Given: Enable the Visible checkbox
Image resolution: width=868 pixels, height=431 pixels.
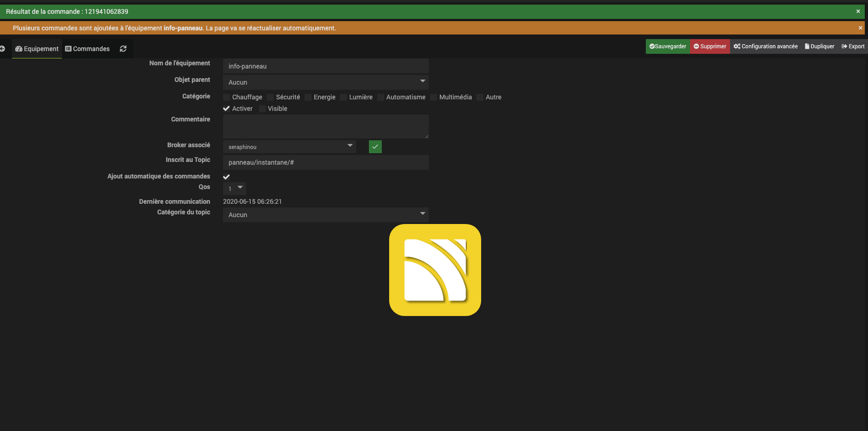Looking at the screenshot, I should (263, 109).
